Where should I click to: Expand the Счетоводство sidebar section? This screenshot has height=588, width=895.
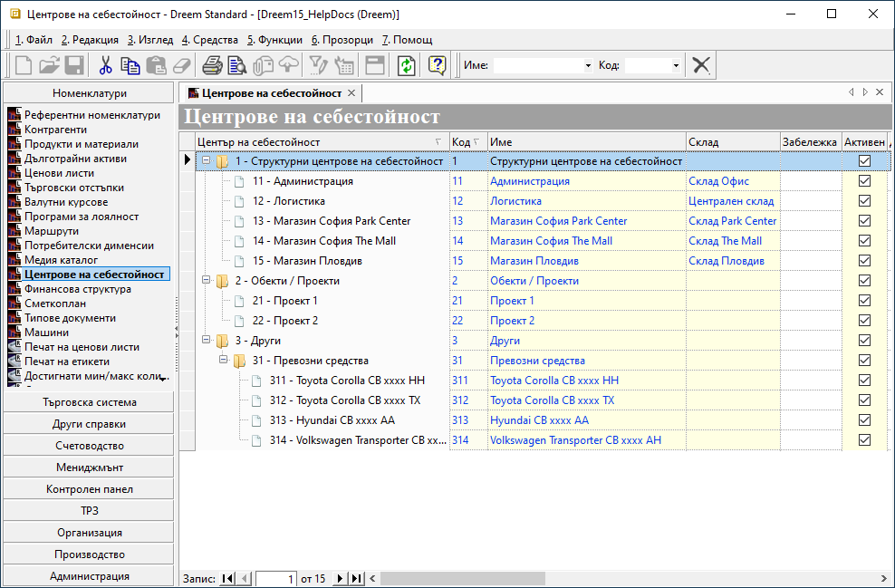(x=89, y=446)
